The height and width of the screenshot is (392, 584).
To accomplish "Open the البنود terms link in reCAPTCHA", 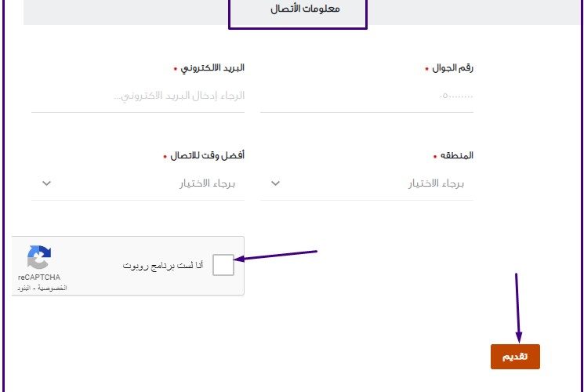I will tap(24, 289).
